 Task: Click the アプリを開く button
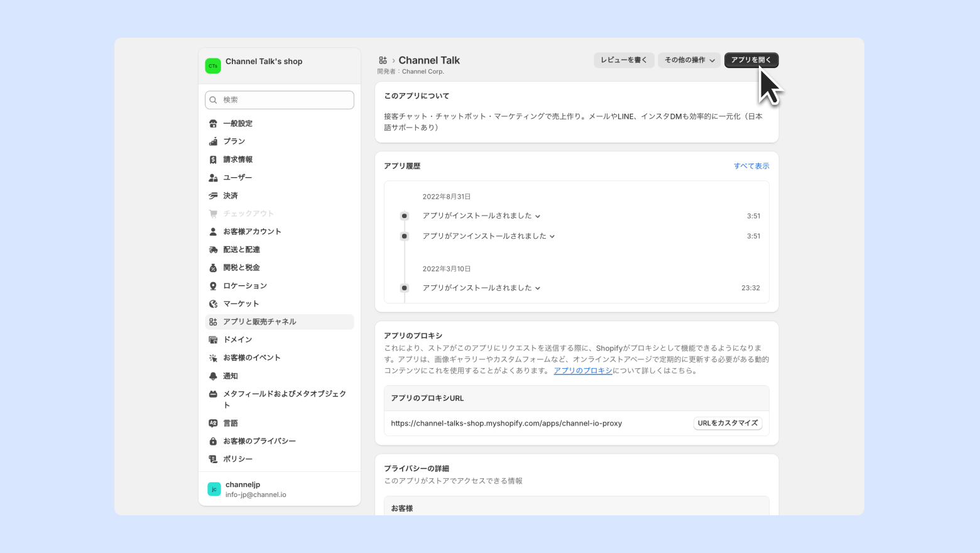pyautogui.click(x=751, y=60)
